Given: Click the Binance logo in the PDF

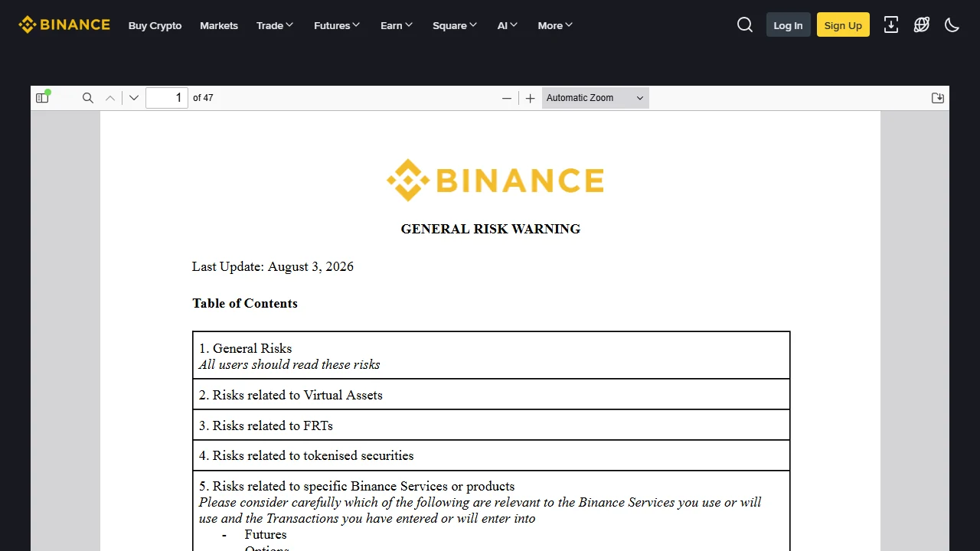Looking at the screenshot, I should click(x=495, y=181).
